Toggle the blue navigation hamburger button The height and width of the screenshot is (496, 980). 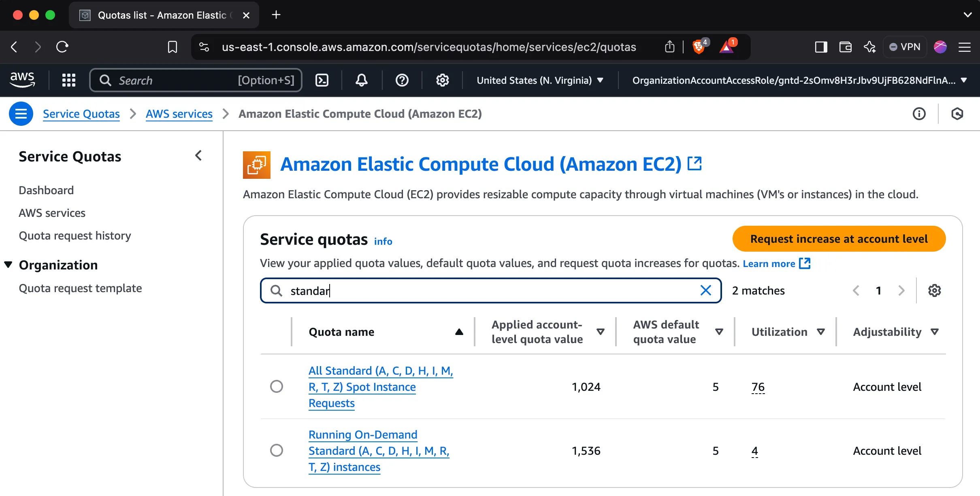coord(21,114)
